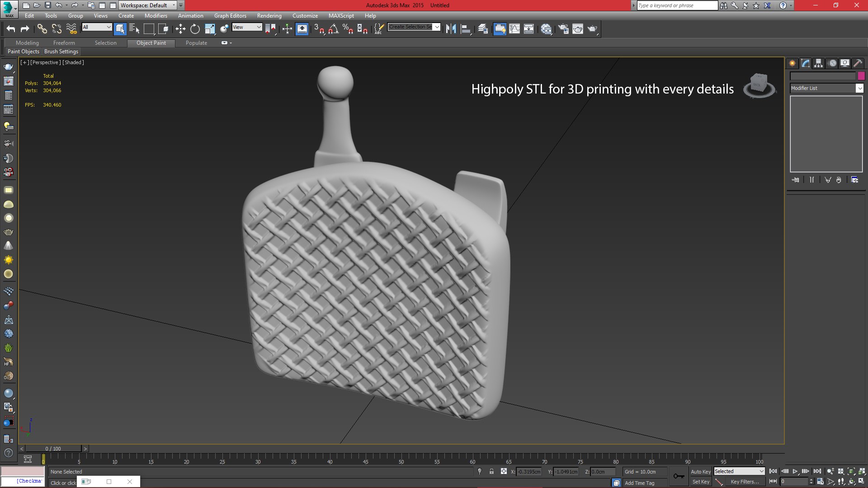
Task: Open the Render Setup teapot icon
Action: pos(563,29)
